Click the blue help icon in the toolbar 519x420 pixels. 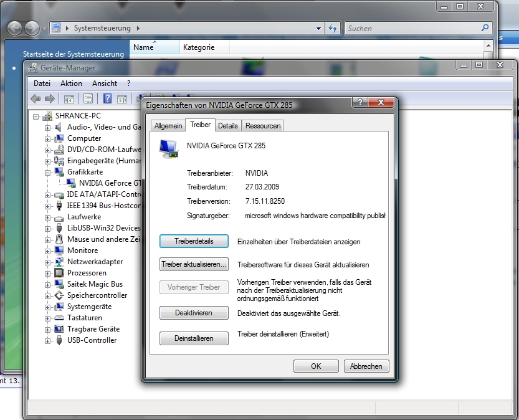click(107, 98)
